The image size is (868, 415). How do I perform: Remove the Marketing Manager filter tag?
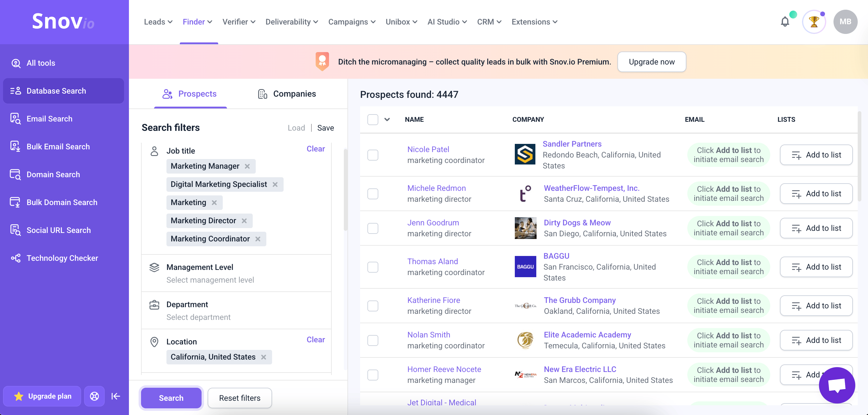click(247, 166)
